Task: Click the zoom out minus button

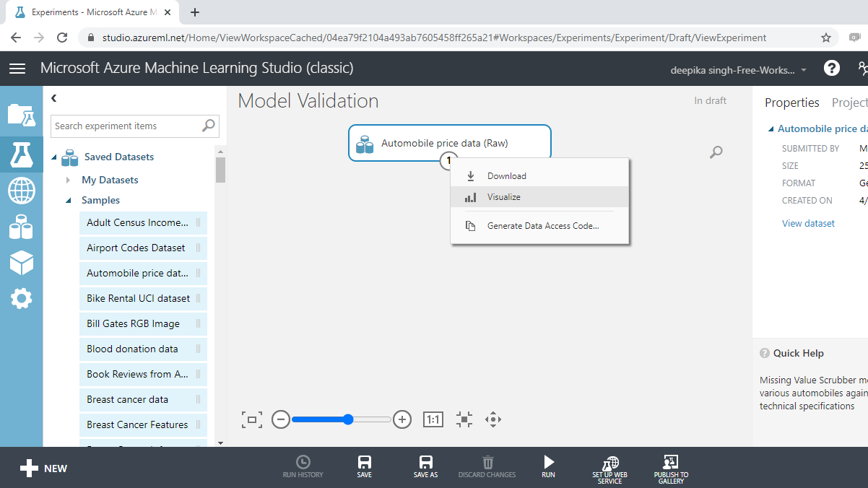Action: [x=281, y=419]
